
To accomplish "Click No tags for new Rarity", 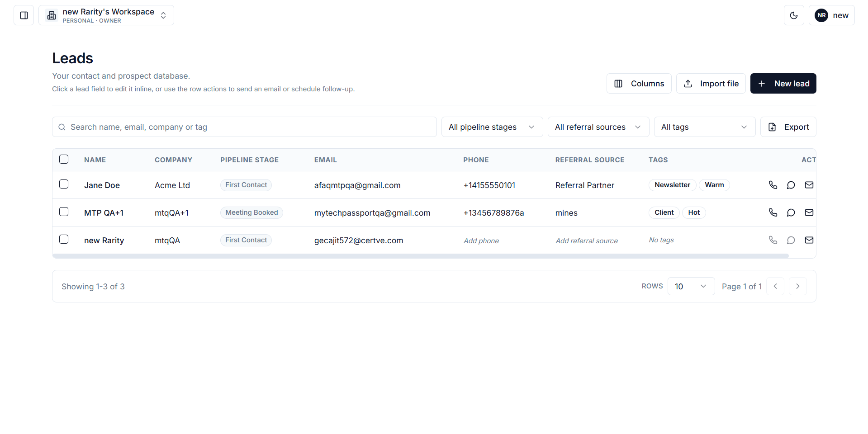I will click(x=661, y=240).
